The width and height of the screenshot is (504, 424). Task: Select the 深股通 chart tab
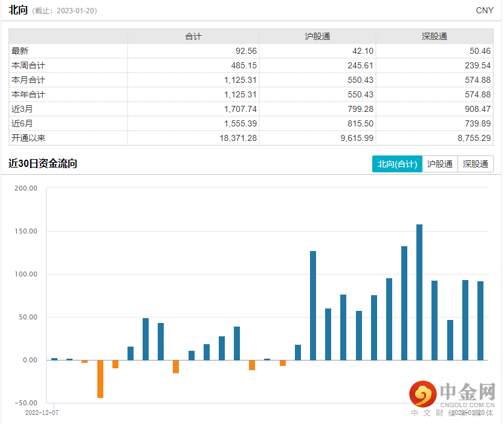[x=476, y=164]
